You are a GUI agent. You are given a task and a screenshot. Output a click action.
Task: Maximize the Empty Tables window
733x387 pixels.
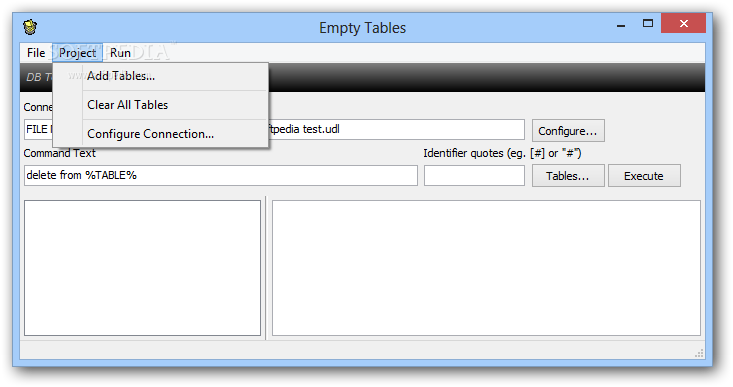coord(647,23)
